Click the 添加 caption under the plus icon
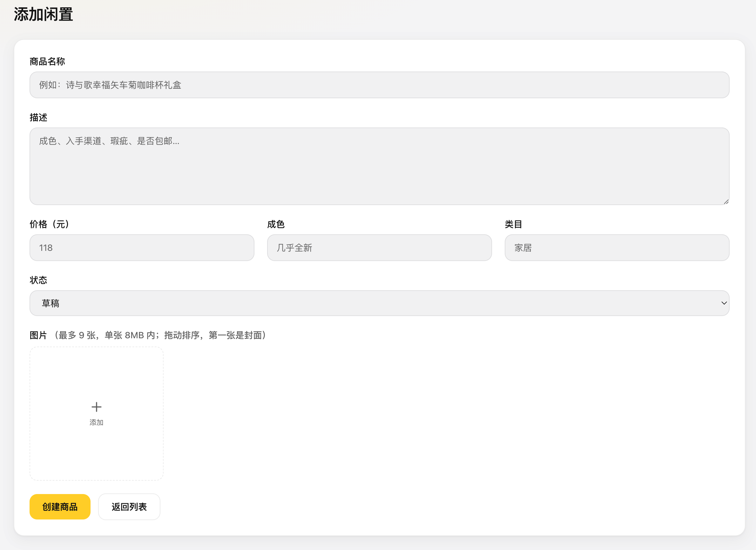This screenshot has height=550, width=756. pyautogui.click(x=97, y=422)
